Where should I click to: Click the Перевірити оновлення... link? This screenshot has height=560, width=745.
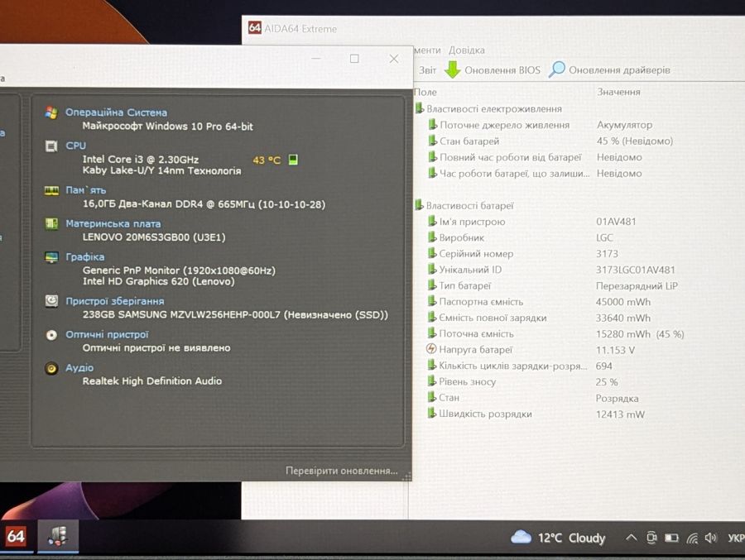pyautogui.click(x=341, y=471)
